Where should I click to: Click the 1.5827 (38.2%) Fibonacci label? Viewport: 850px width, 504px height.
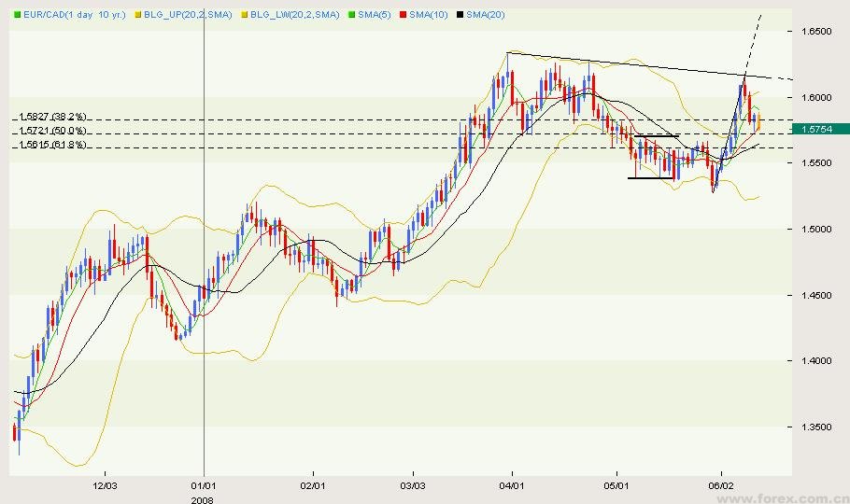pos(52,117)
